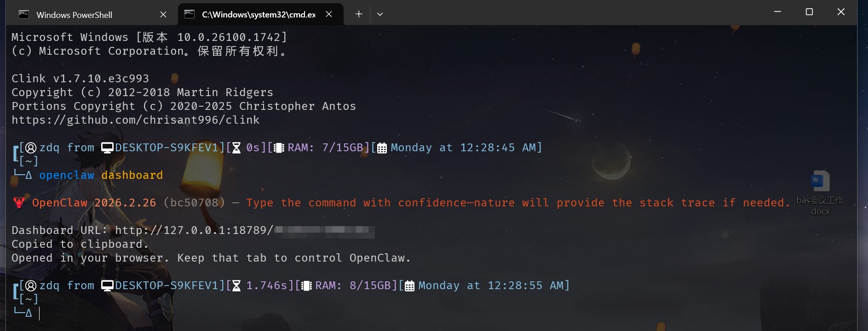Click calendar icon beside Monday 12:28:55
868x331 pixels.
409,286
